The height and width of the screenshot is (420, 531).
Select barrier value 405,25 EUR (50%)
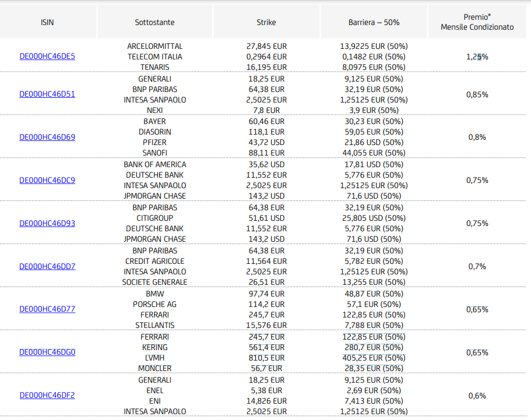pyautogui.click(x=374, y=358)
